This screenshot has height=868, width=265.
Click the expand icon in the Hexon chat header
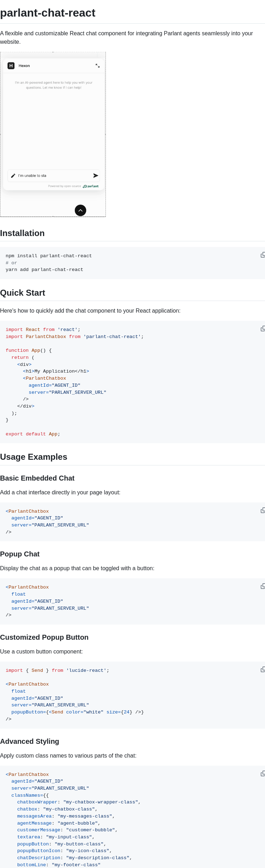(x=97, y=66)
